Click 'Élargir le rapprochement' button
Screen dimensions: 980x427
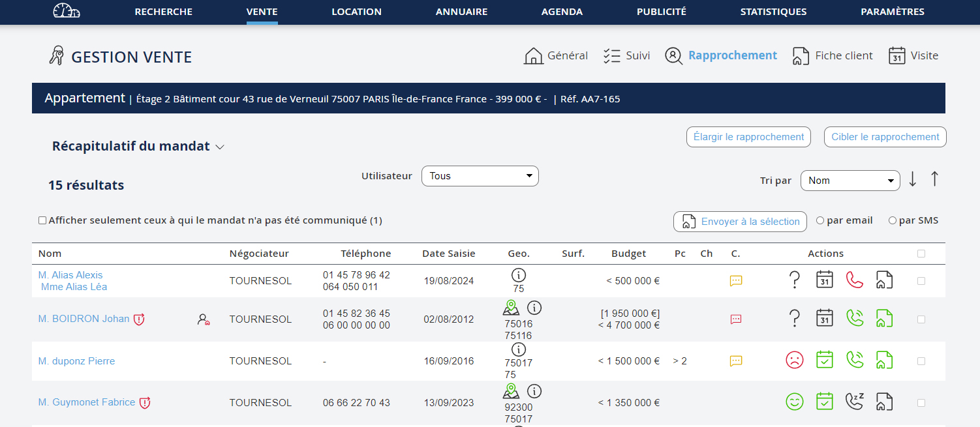[x=748, y=137]
